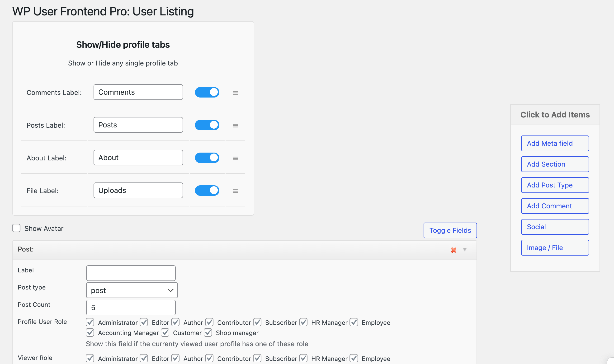Click the Add Comment button

(555, 206)
